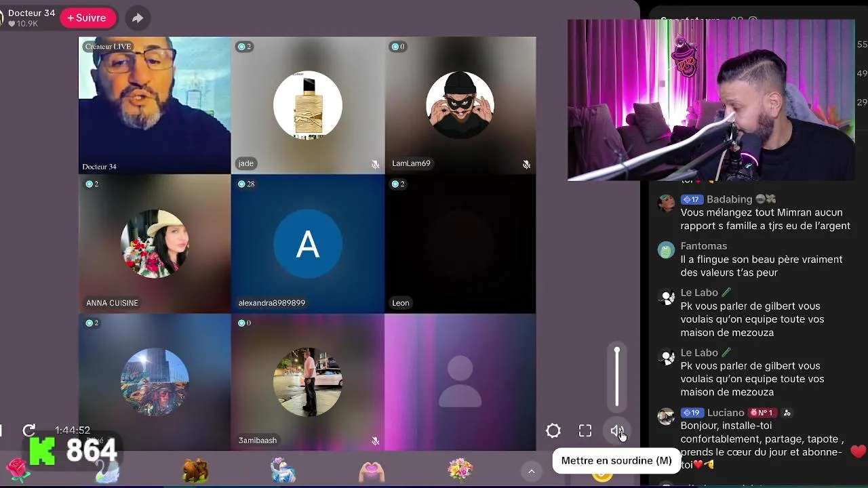Image resolution: width=868 pixels, height=488 pixels.
Task: Open Luciano's username in chat
Action: click(726, 413)
